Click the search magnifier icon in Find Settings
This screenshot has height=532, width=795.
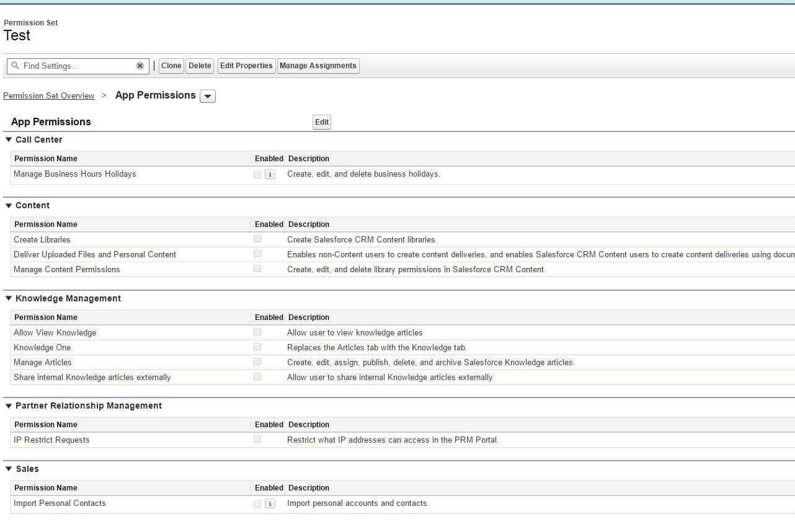16,66
